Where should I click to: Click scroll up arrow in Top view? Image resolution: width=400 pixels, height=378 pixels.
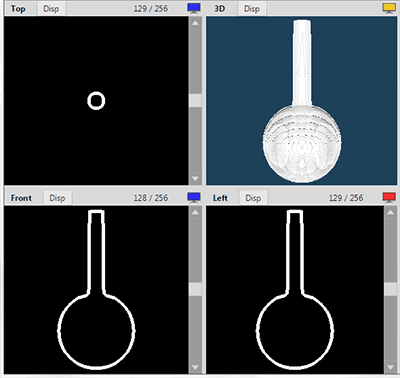(x=195, y=23)
